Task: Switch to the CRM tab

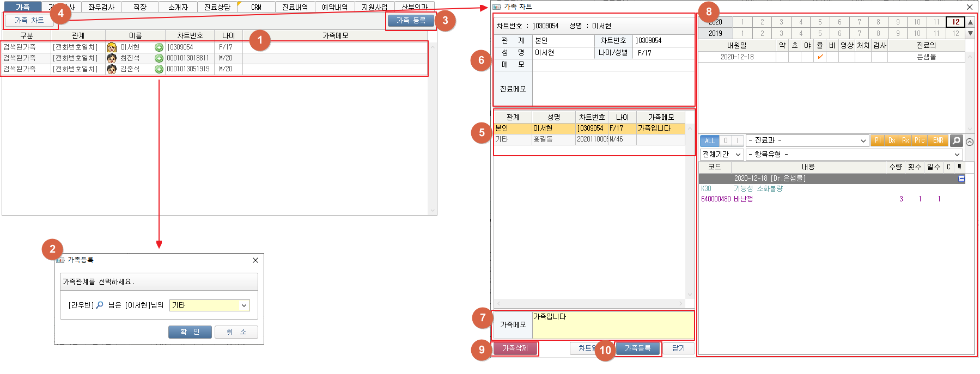Action: point(256,7)
